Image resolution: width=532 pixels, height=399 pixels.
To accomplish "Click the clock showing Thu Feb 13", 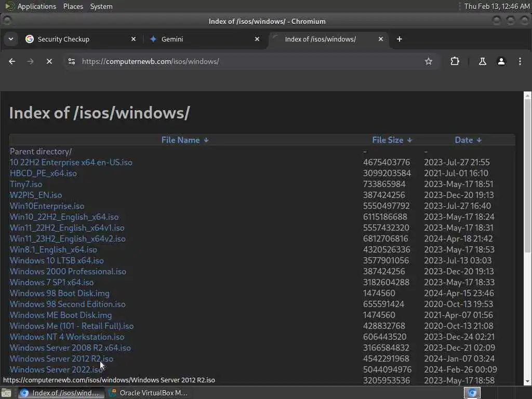I will (x=497, y=6).
